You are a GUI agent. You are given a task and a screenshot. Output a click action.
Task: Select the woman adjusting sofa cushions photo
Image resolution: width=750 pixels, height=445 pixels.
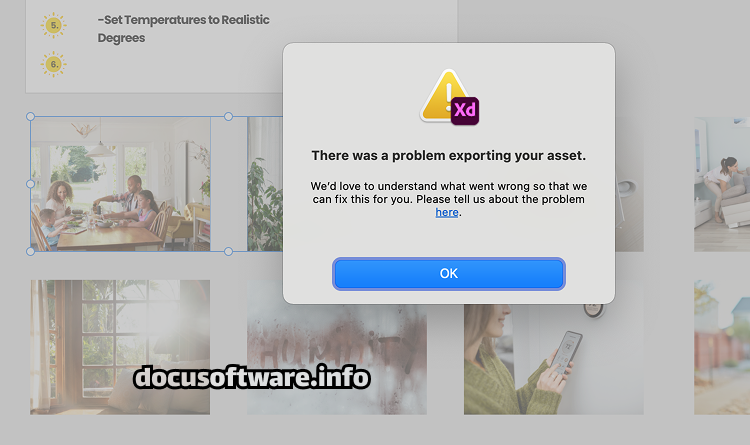coord(722,184)
